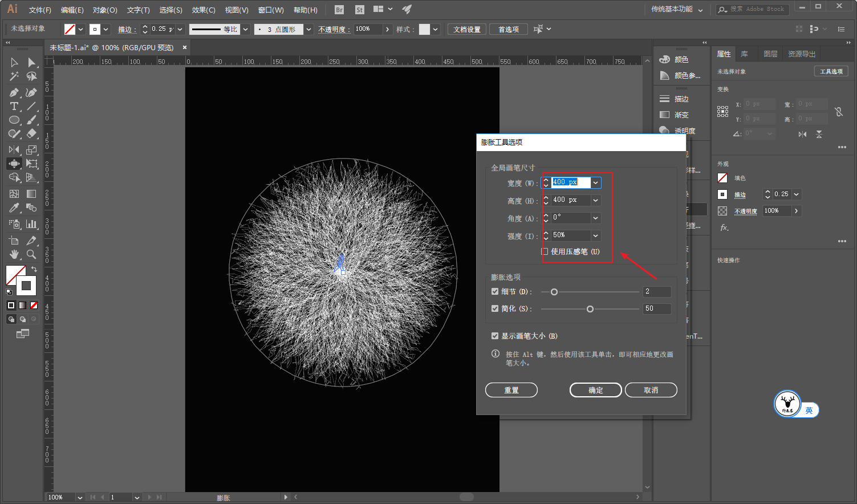Open the 文件(F) menu

point(40,10)
